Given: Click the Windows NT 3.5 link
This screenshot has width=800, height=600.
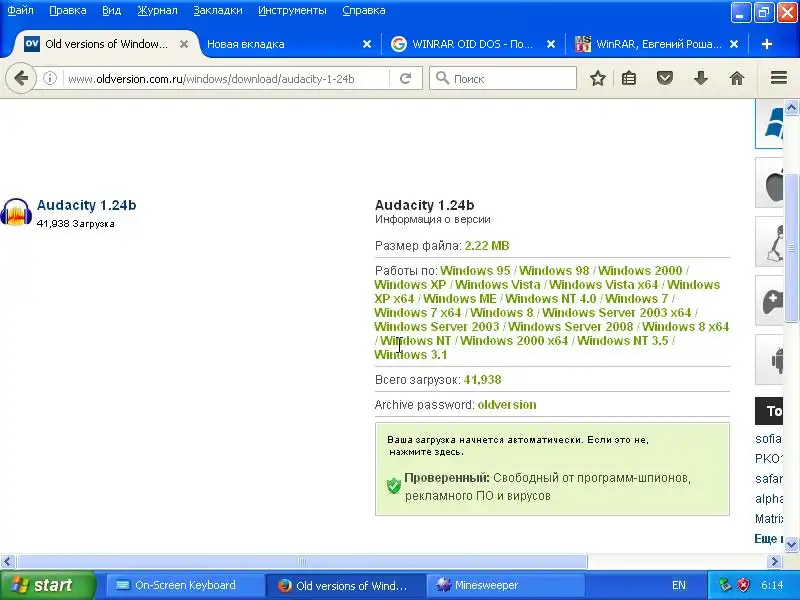Looking at the screenshot, I should pyautogui.click(x=622, y=340).
